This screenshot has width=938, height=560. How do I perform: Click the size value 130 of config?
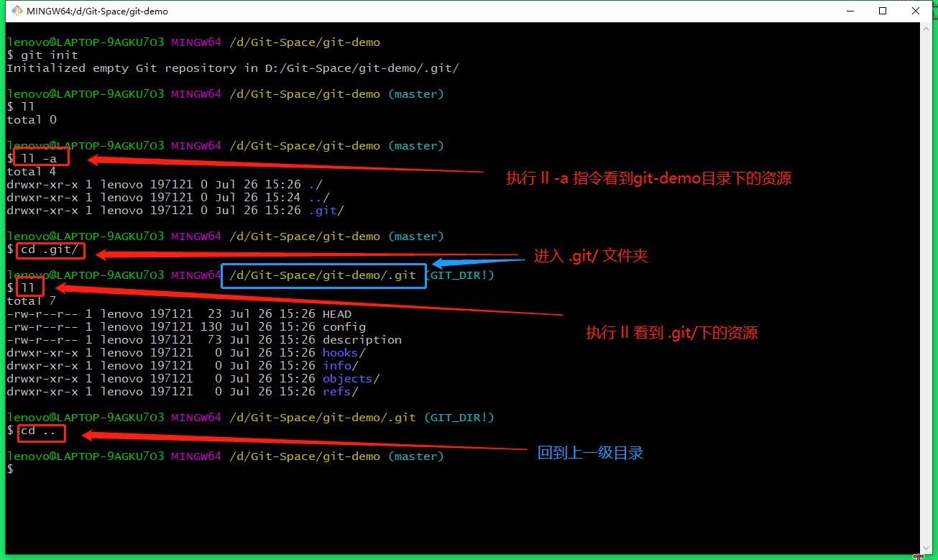[211, 327]
